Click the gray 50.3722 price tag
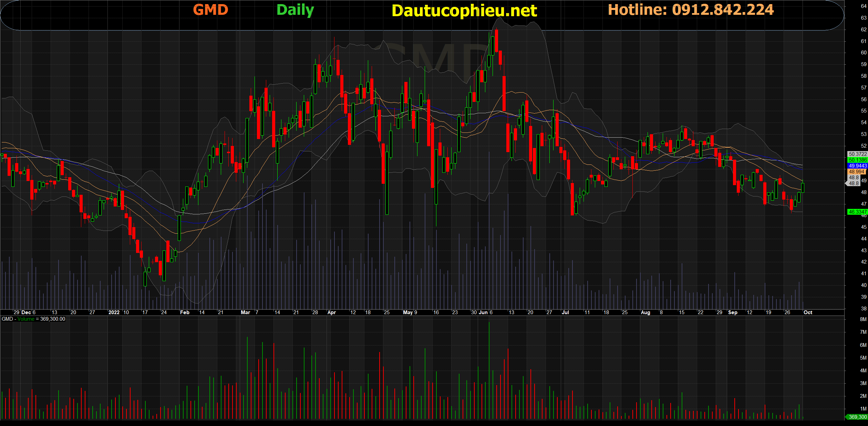 (x=857, y=154)
